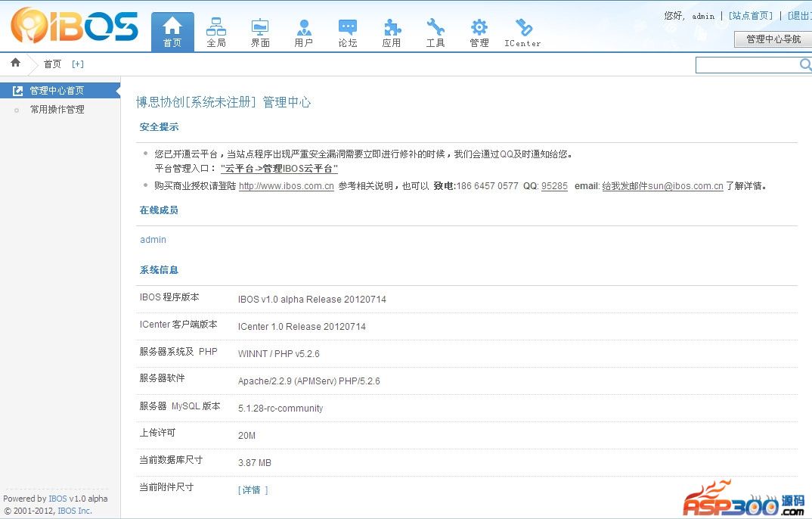Click the search magnifier icon
The height and width of the screenshot is (519, 812).
(x=804, y=65)
